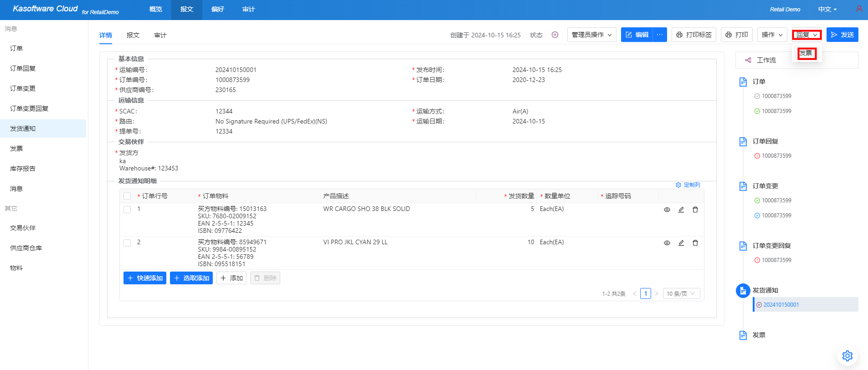Click the user profile icon in header

coord(859,9)
